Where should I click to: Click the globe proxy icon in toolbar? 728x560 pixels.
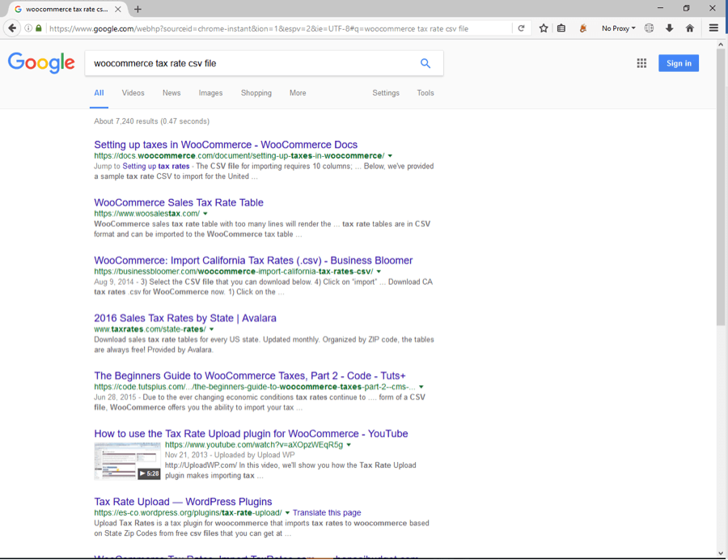pyautogui.click(x=649, y=28)
